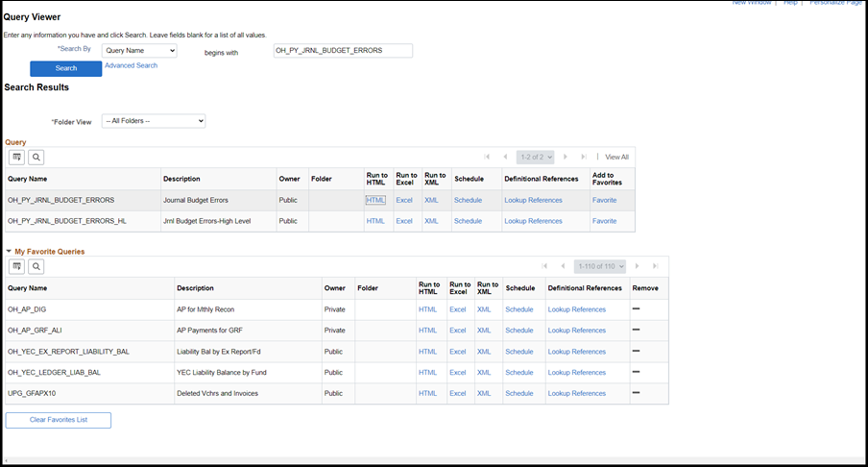Run OH_AP_GRF_ALI to XML
Image resolution: width=868 pixels, height=467 pixels.
[484, 331]
